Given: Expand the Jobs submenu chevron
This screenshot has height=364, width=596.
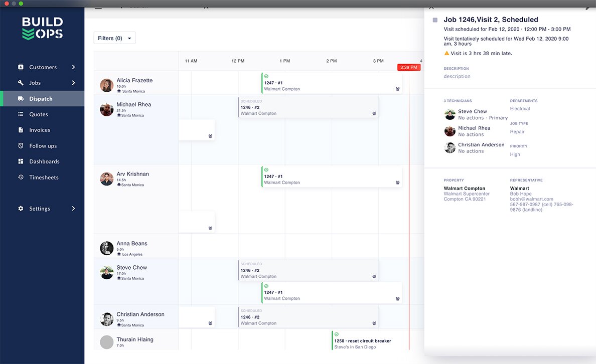Looking at the screenshot, I should pyautogui.click(x=73, y=82).
